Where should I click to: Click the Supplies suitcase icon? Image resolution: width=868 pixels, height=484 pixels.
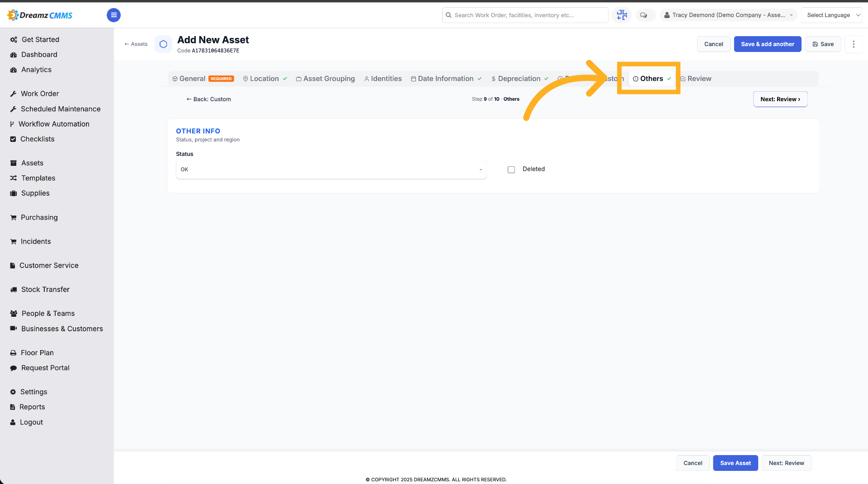tap(14, 193)
